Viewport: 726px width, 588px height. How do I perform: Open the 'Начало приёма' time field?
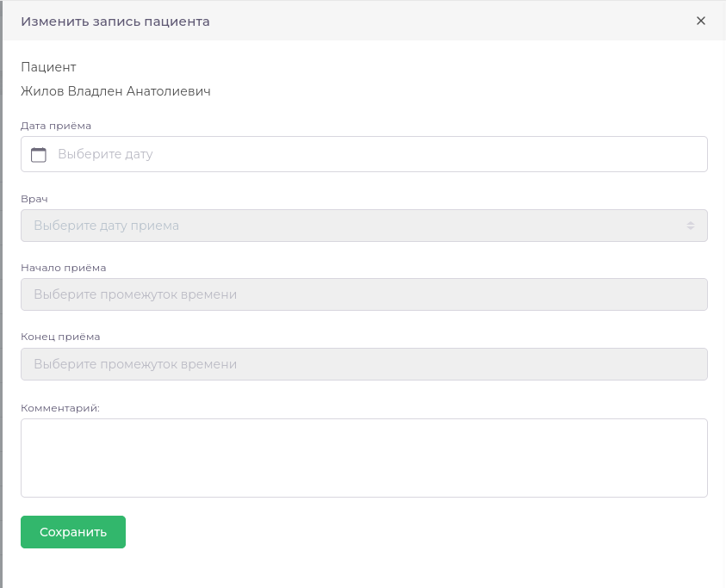coord(363,294)
